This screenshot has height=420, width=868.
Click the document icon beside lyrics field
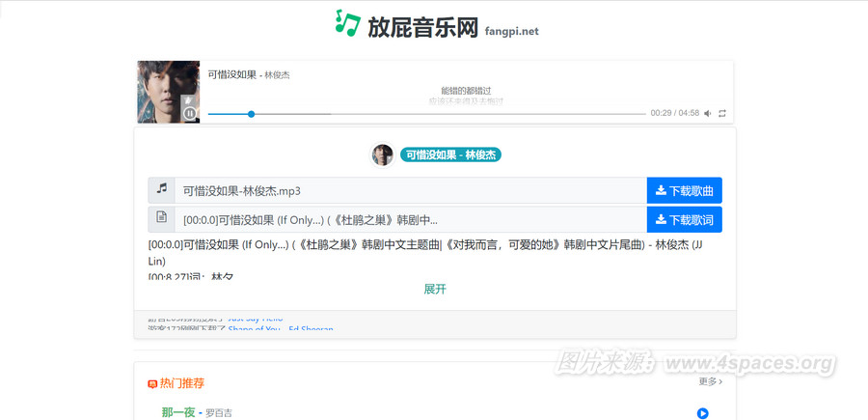pos(162,218)
